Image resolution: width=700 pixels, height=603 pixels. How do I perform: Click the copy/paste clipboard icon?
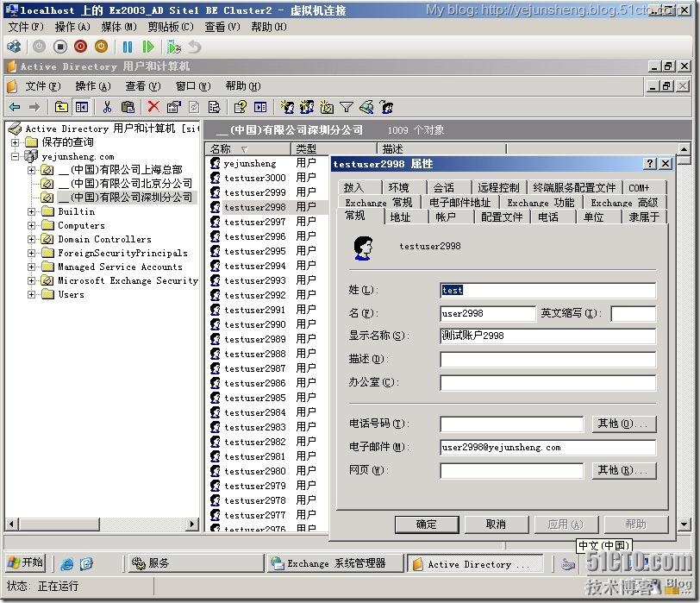[x=128, y=107]
